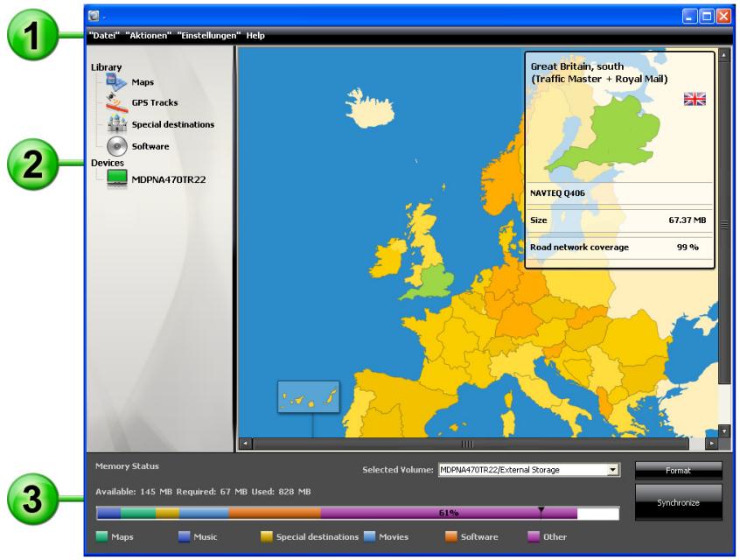Click the application icon in title bar
Screen dimensions: 740x560
tap(94, 16)
